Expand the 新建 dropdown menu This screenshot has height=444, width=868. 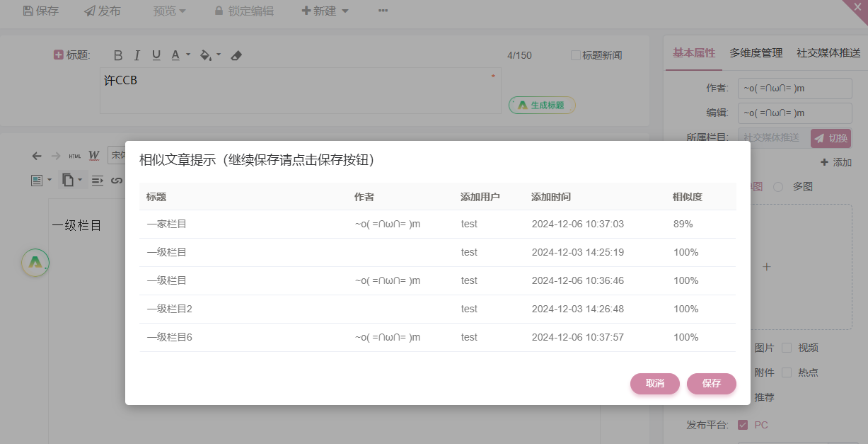pos(325,11)
